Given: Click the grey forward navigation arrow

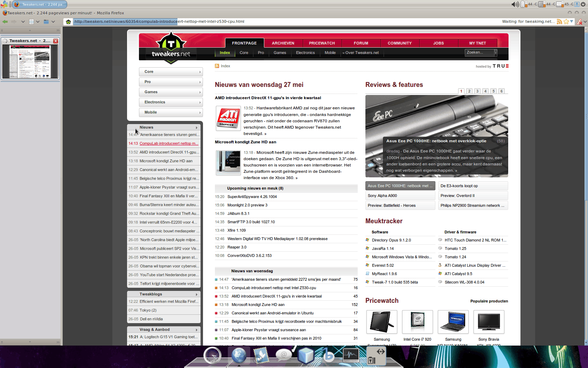Looking at the screenshot, I should [x=14, y=22].
